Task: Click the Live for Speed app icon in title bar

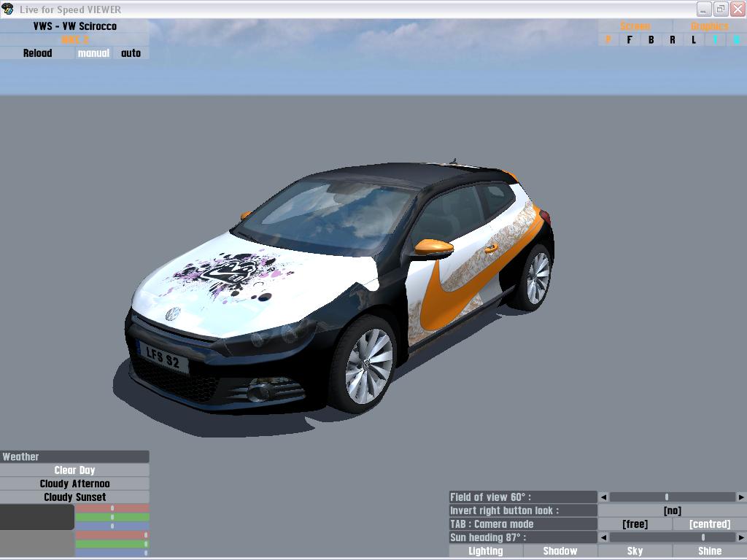Action: click(x=7, y=9)
